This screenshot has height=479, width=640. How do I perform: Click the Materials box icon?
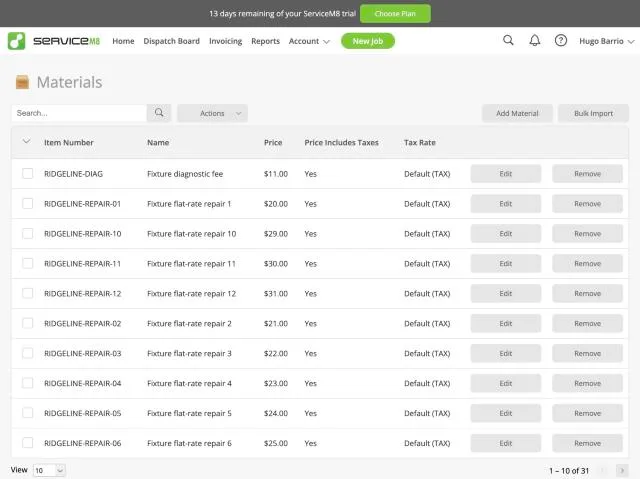click(x=22, y=82)
